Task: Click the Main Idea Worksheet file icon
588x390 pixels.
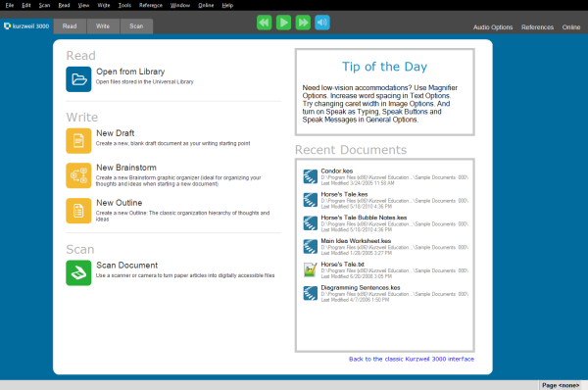Action: point(310,246)
